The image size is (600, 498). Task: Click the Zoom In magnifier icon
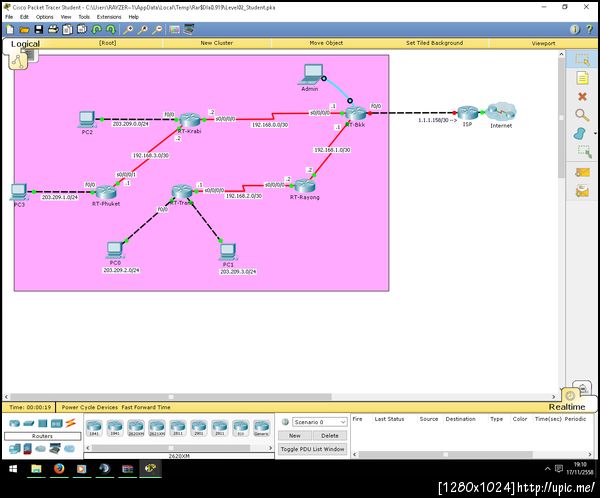click(x=128, y=29)
